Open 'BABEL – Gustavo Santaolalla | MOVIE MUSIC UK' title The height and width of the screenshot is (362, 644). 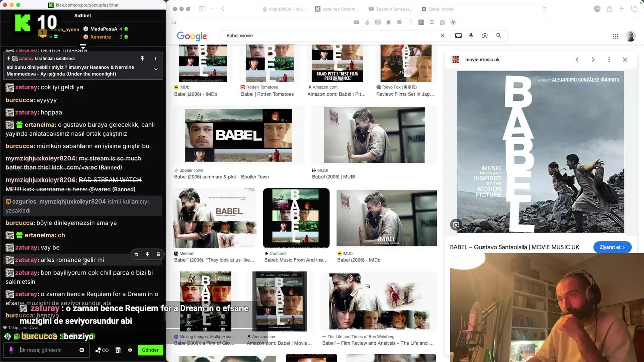tap(514, 247)
